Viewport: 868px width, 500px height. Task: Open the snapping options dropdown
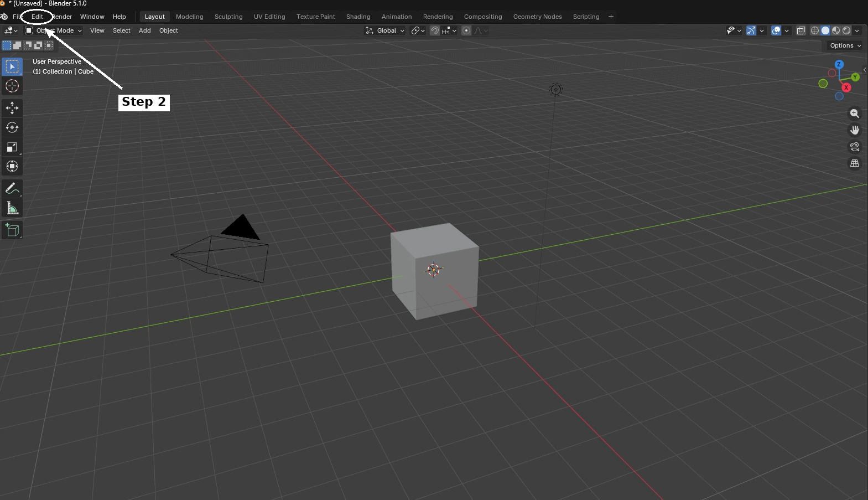point(449,30)
